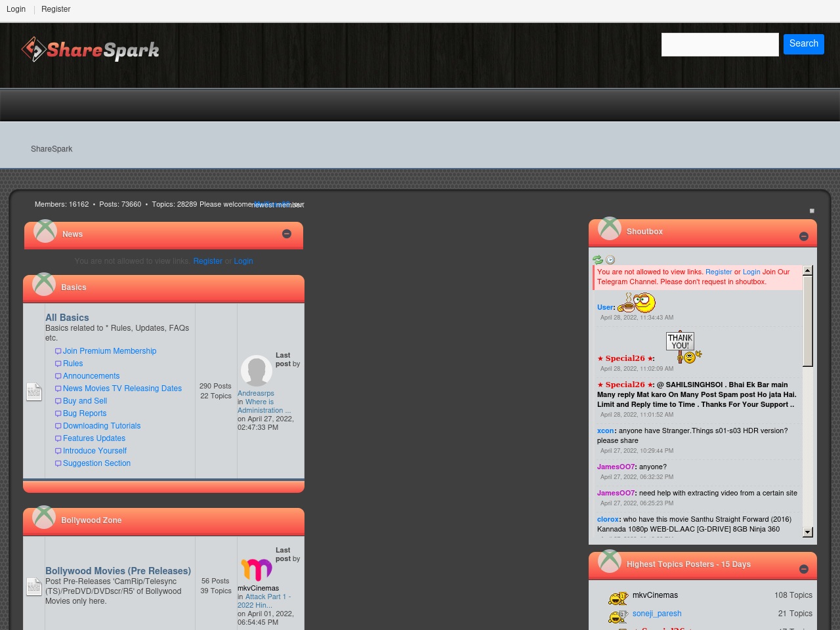Click the shoutbox scrollbar thumb

coord(808,321)
